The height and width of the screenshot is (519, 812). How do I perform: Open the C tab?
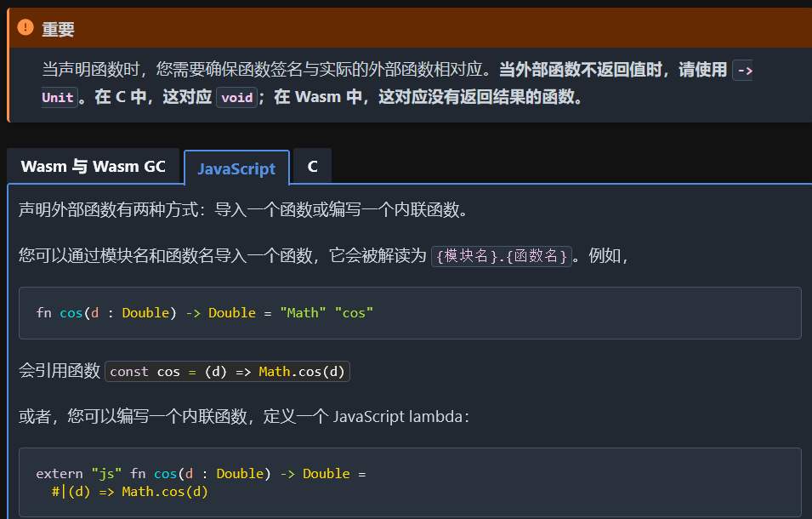click(312, 167)
